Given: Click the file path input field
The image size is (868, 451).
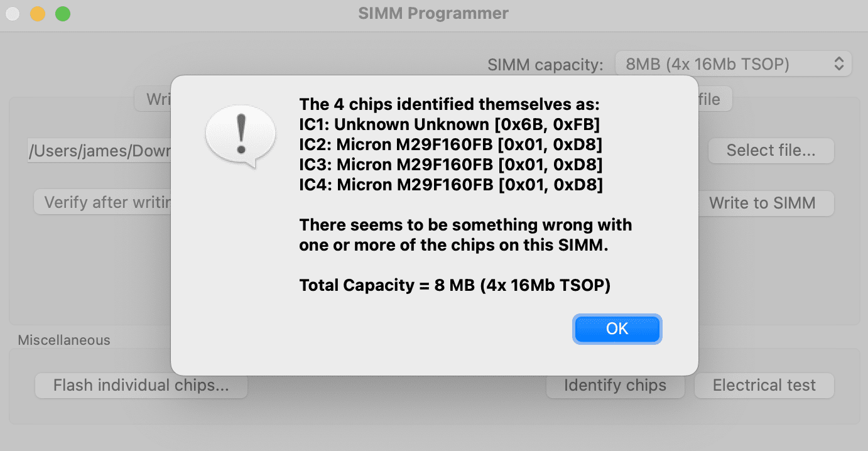Looking at the screenshot, I should pyautogui.click(x=99, y=151).
